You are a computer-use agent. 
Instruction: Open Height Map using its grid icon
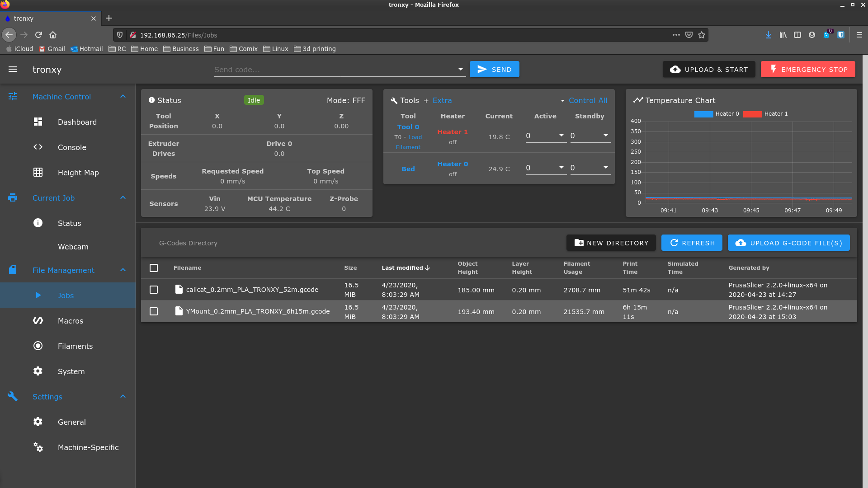pyautogui.click(x=38, y=172)
